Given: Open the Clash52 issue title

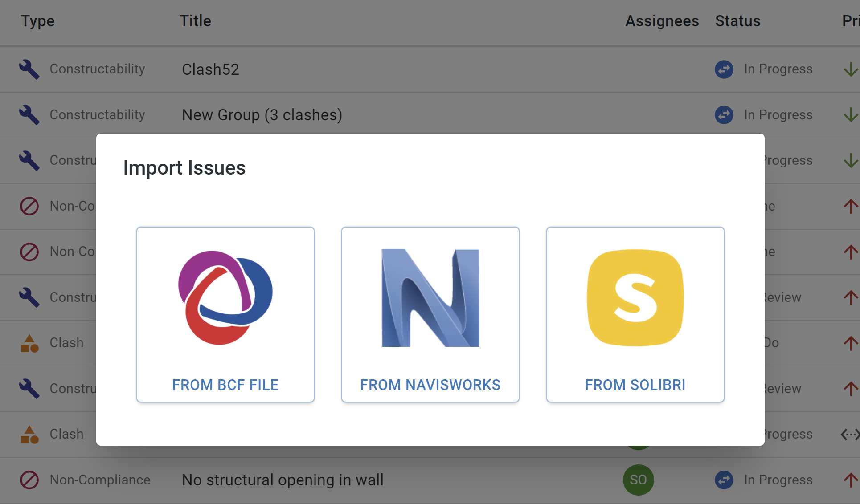Looking at the screenshot, I should [210, 69].
